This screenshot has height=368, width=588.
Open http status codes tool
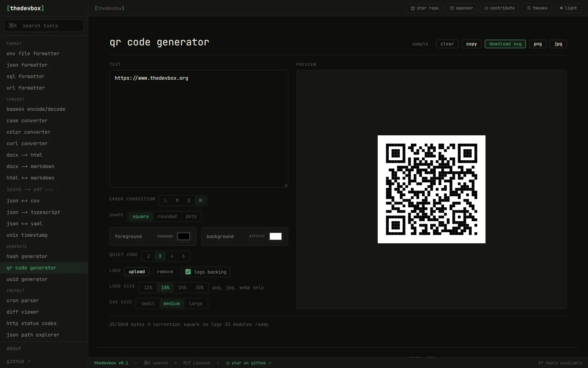44,323
